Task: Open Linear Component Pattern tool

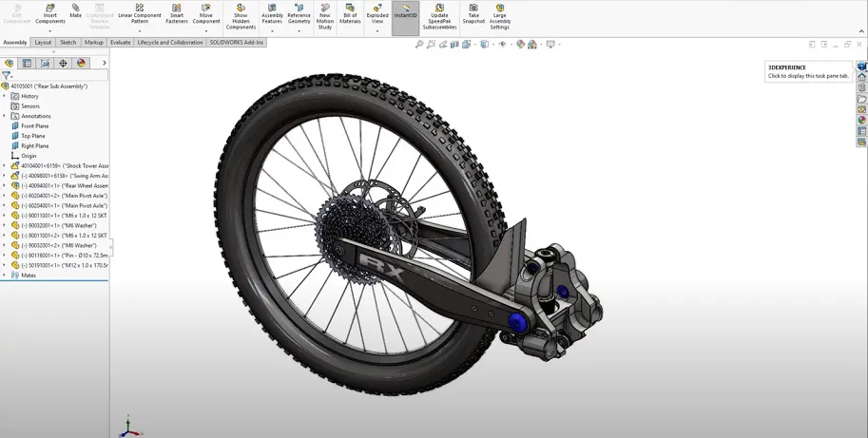Action: click(x=140, y=14)
